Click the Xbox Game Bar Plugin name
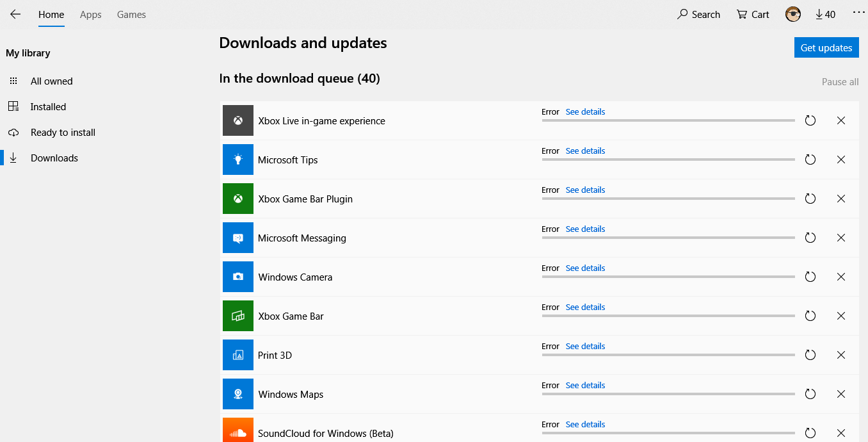 (305, 199)
